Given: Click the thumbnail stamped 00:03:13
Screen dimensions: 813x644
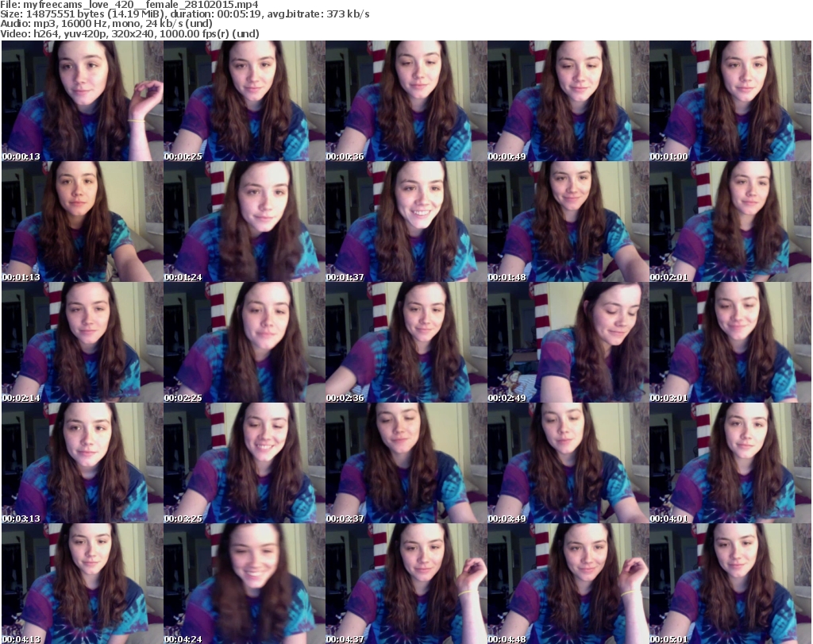Looking at the screenshot, I should point(83,463).
